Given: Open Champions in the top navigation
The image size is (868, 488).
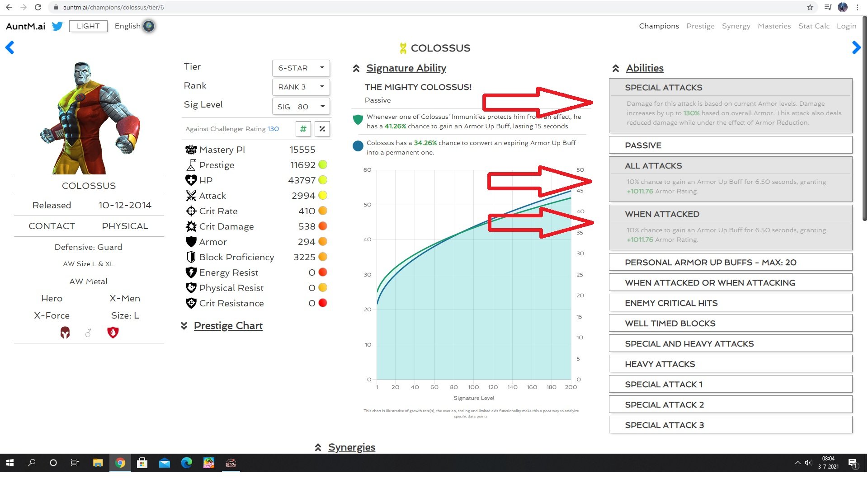Looking at the screenshot, I should 659,26.
